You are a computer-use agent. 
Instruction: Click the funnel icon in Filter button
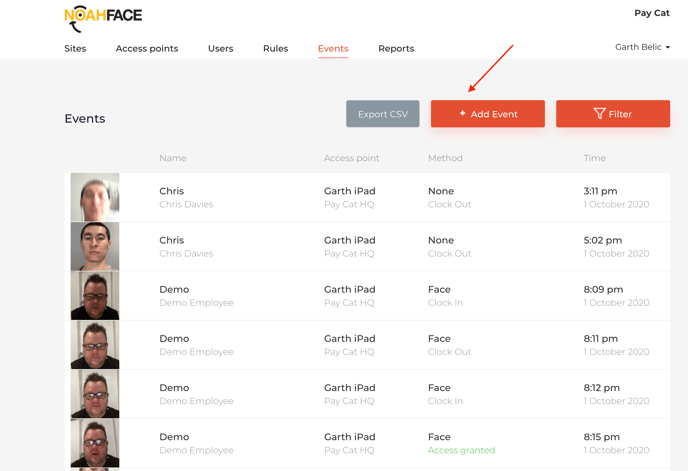(x=599, y=114)
